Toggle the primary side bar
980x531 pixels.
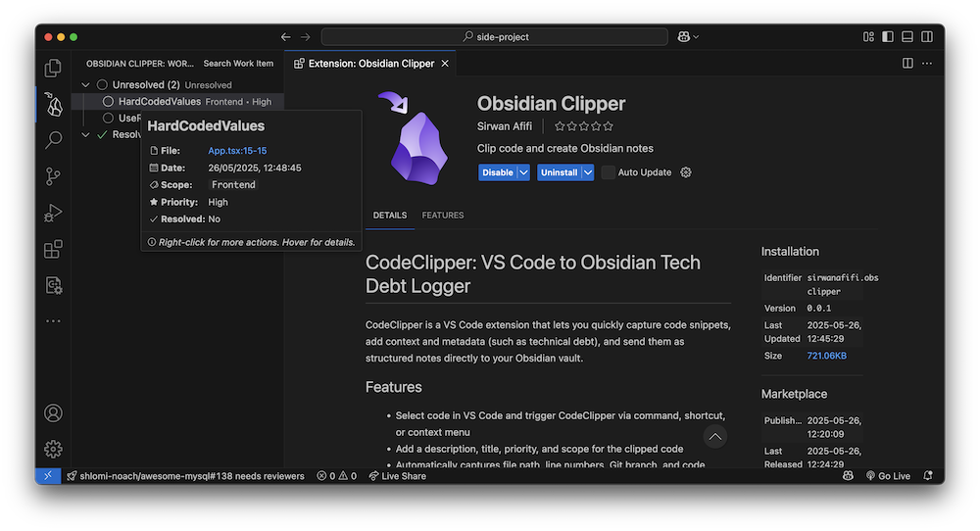coord(888,37)
